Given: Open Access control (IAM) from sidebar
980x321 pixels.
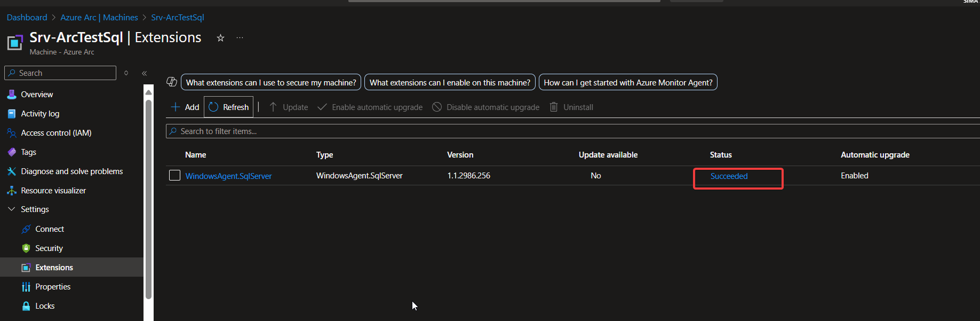Looking at the screenshot, I should 56,133.
